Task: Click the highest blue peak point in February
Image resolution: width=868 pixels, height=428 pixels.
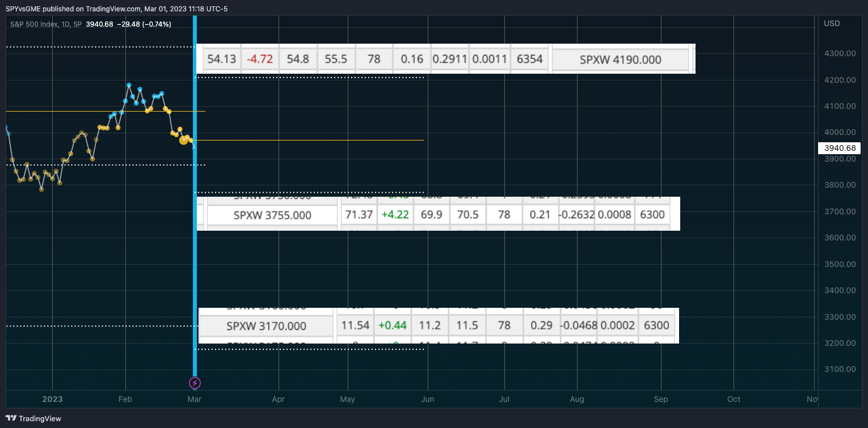Action: (x=129, y=85)
